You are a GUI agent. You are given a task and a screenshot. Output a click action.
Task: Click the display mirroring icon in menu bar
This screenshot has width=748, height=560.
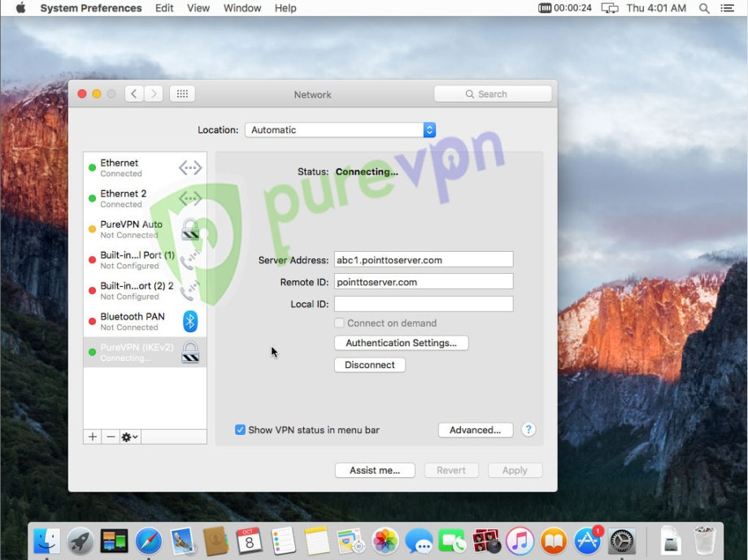tap(609, 8)
